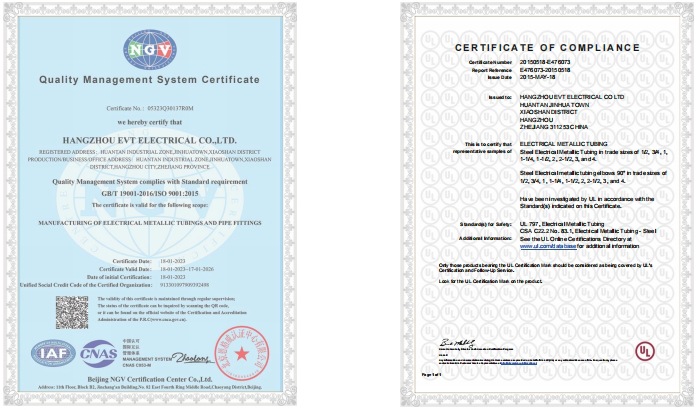Viewport: 700px width, 410px height.
Task: Click 'Standard(s) for Safety:' label
Action: pos(486,224)
